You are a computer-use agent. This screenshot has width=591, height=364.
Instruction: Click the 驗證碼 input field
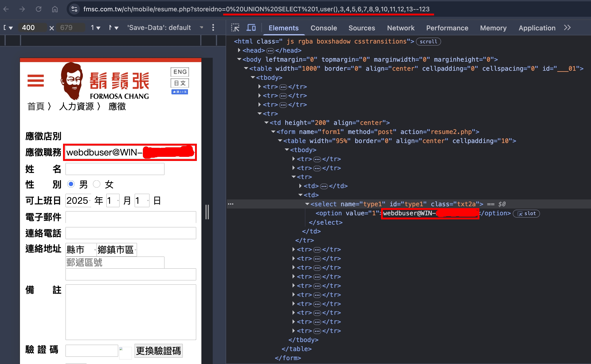pyautogui.click(x=92, y=351)
